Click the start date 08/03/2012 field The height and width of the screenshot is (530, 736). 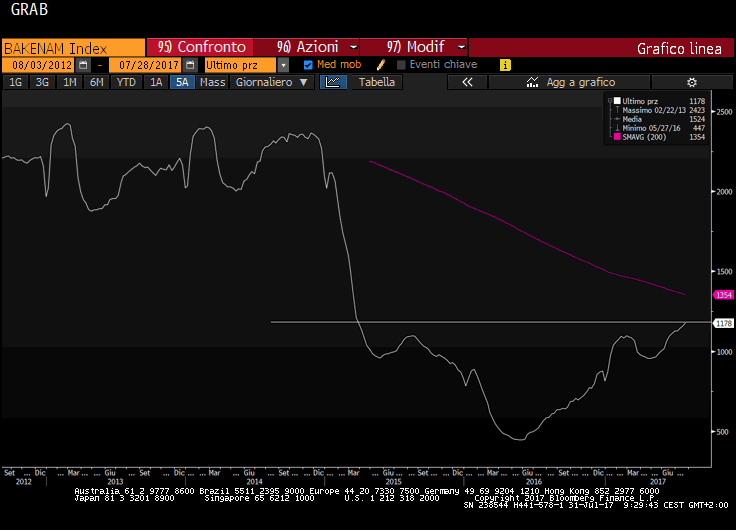[39, 65]
